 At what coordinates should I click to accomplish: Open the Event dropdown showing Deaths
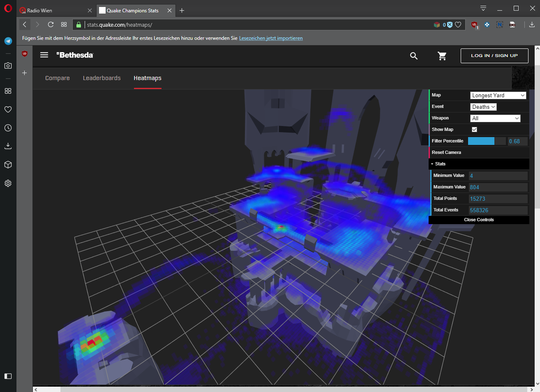pos(483,107)
